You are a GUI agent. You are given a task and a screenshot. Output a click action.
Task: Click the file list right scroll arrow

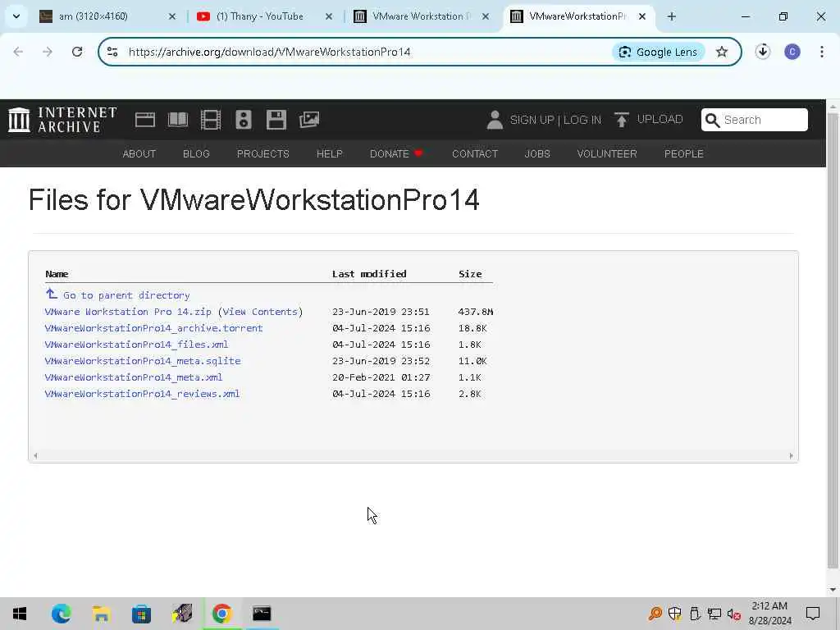792,456
